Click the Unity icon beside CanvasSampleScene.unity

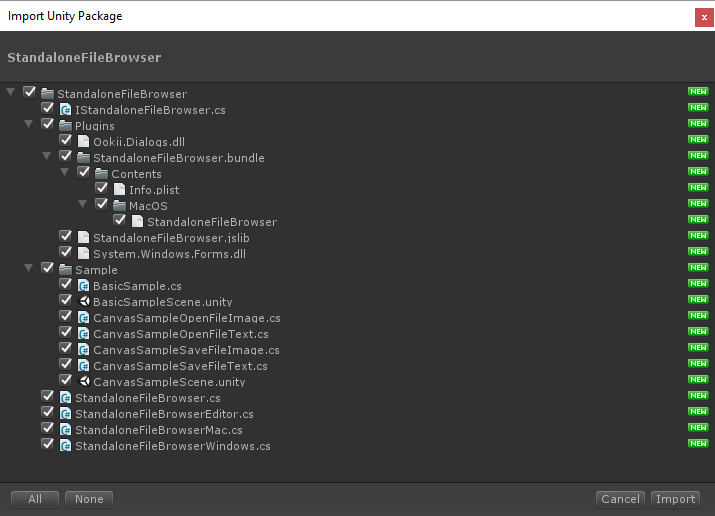pyautogui.click(x=84, y=382)
